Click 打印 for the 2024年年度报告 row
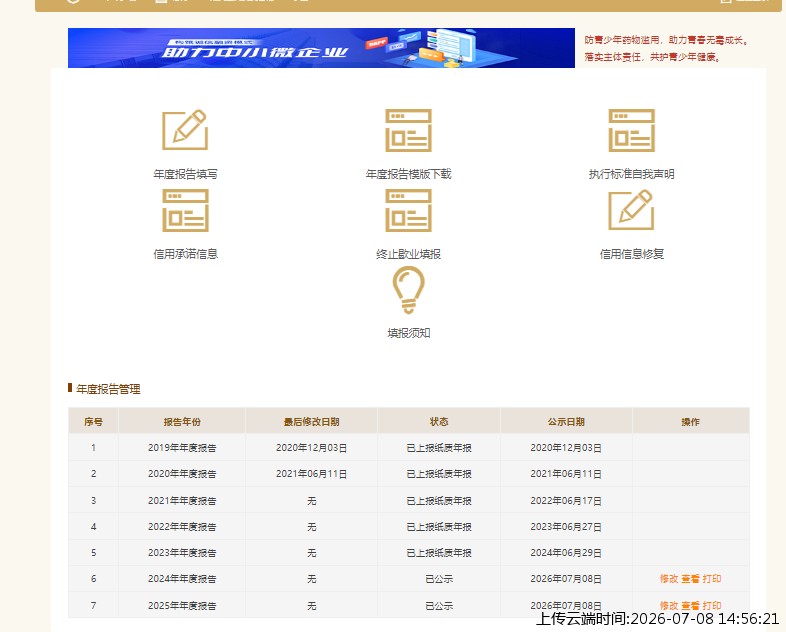 click(712, 579)
